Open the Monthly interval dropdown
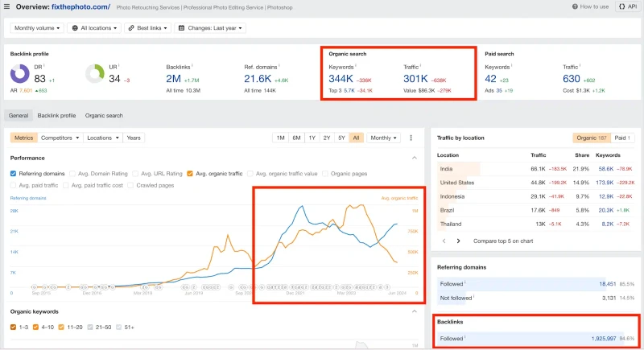 click(383, 138)
